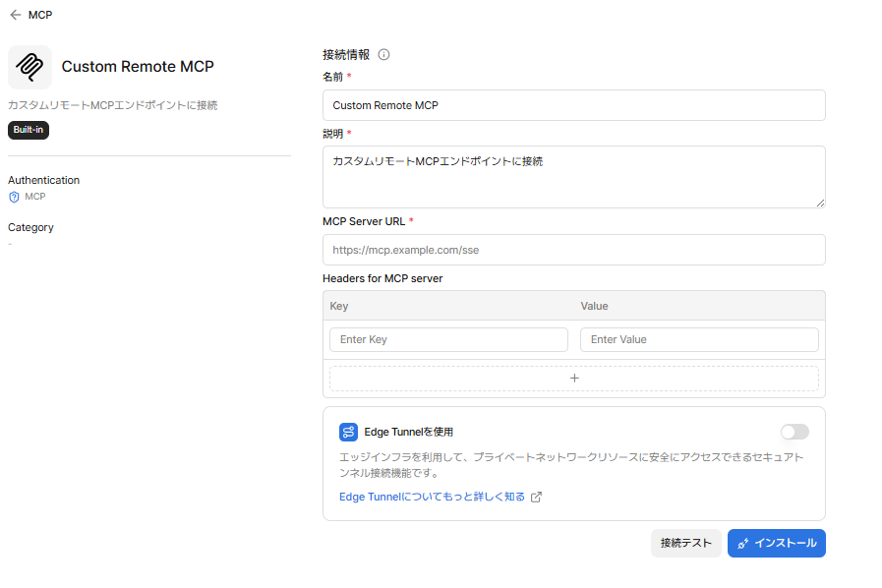Click the 名前 name input field

coord(574,105)
